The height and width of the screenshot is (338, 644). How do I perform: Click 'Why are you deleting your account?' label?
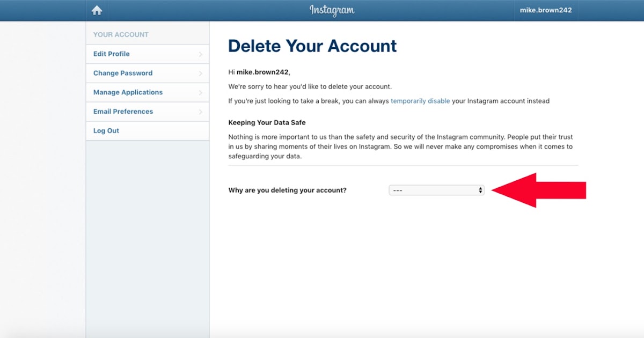pos(287,190)
